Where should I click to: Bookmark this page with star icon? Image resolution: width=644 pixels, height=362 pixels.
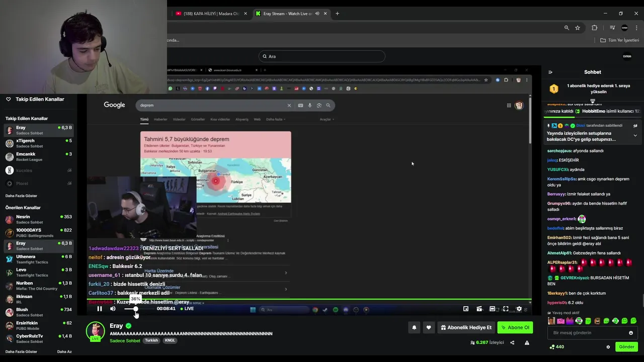(578, 28)
